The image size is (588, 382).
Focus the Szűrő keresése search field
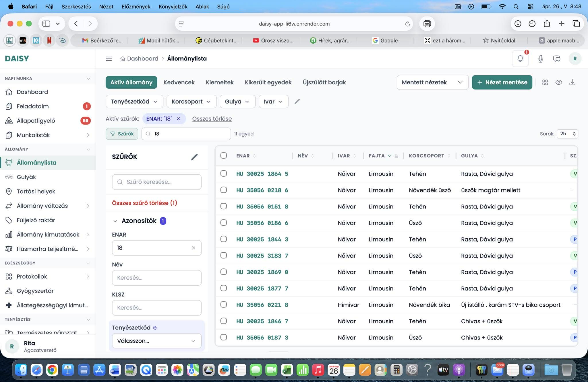[x=156, y=182]
